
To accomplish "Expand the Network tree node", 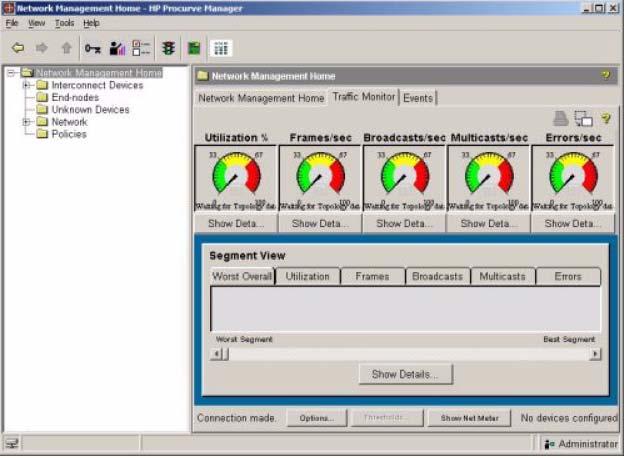I will (26, 122).
